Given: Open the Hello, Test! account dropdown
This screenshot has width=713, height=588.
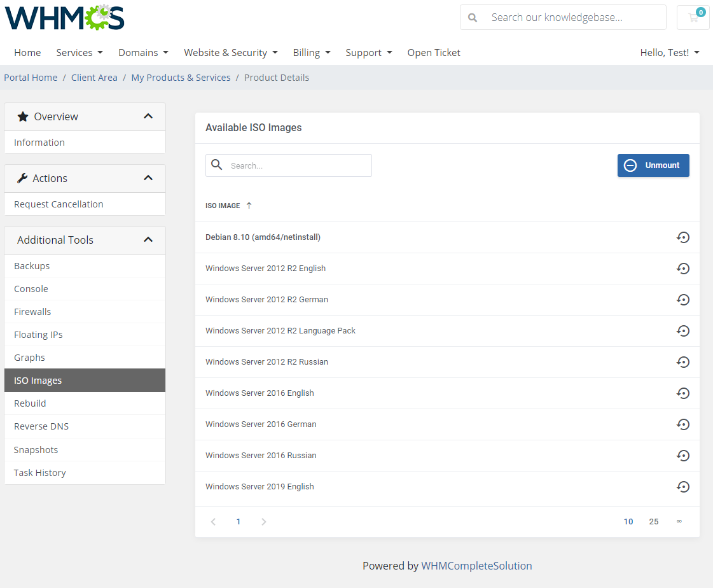Looking at the screenshot, I should (x=669, y=52).
